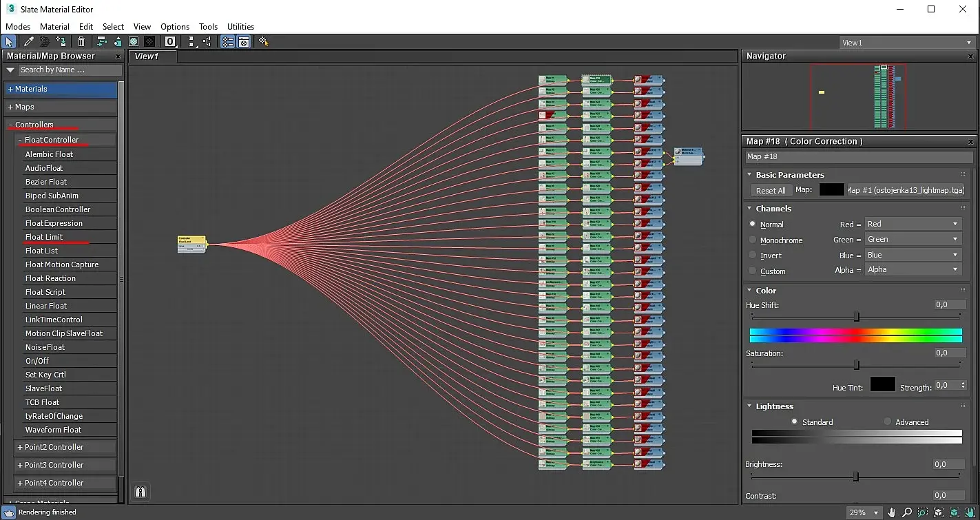Toggle the Material/Map Browser panel icon
Viewport: 980px width, 520px height.
(x=227, y=42)
